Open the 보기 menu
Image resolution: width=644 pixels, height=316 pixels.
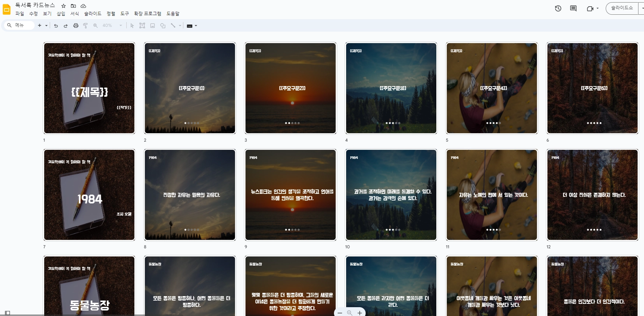coord(47,14)
